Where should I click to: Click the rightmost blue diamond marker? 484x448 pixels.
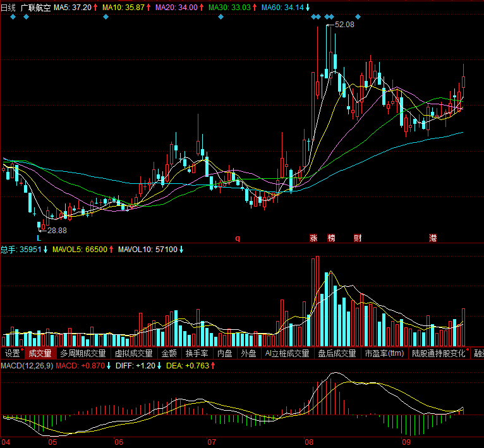[x=358, y=16]
